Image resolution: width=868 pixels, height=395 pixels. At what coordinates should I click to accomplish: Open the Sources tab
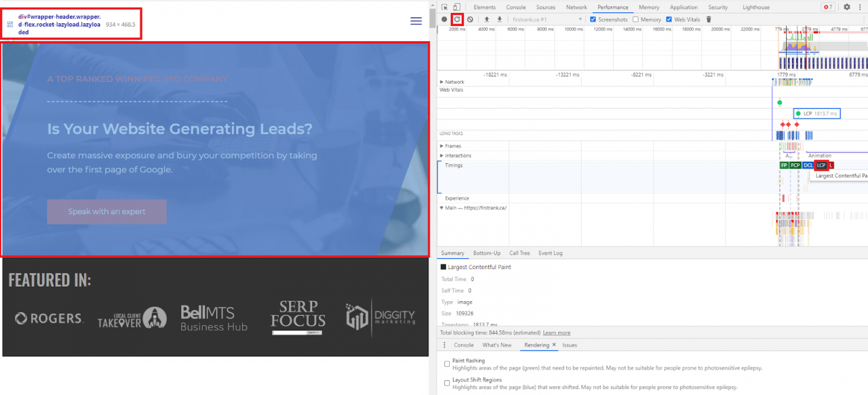tap(545, 7)
